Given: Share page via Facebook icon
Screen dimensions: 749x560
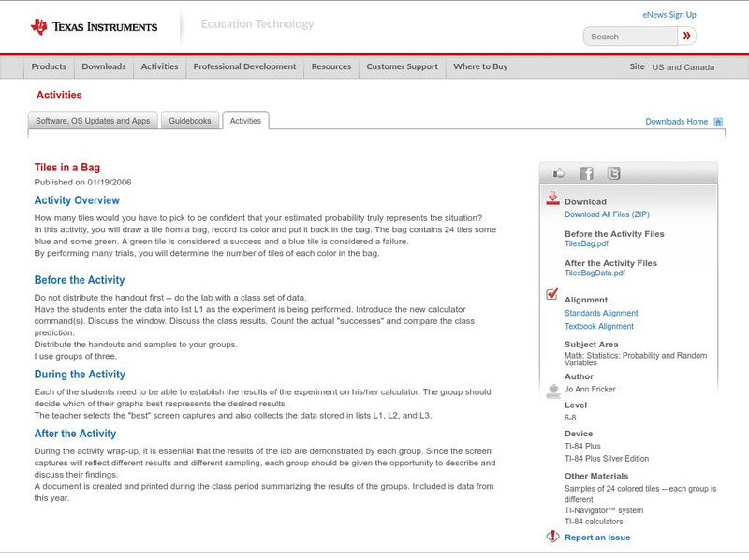Looking at the screenshot, I should 586,173.
